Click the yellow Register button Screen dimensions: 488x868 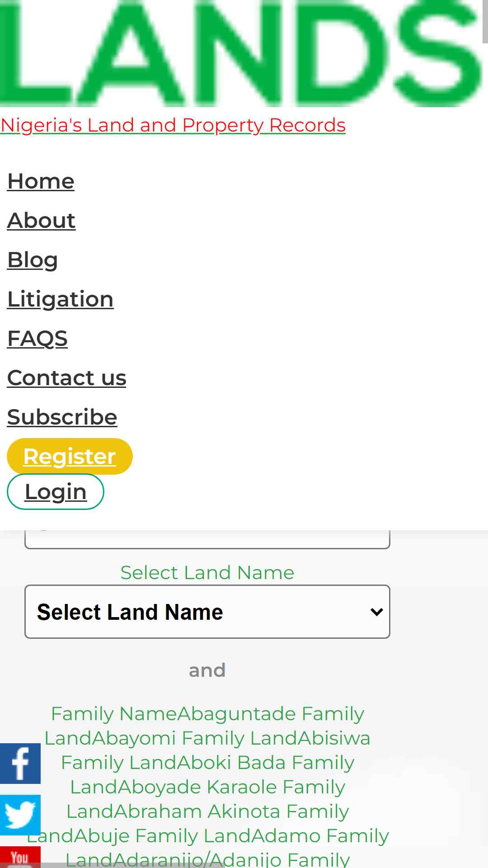(70, 456)
